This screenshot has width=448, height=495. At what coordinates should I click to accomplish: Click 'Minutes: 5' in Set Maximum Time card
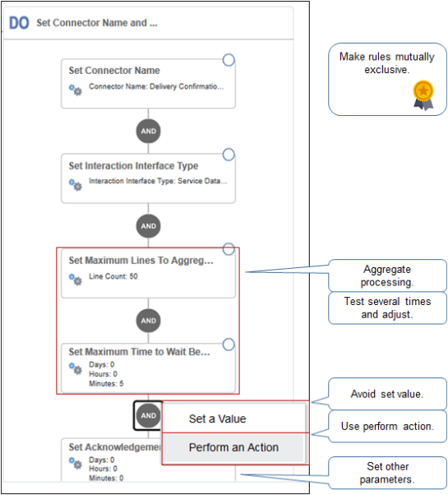coord(106,383)
